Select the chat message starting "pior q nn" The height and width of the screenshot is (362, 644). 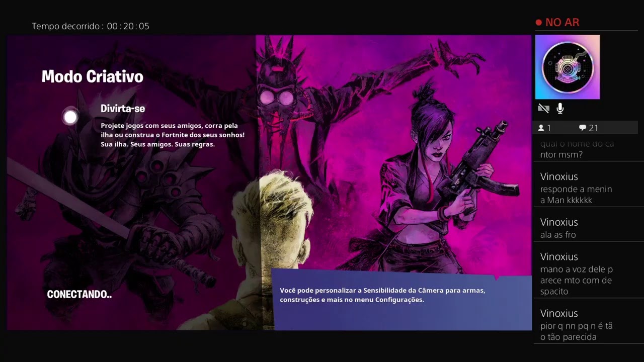point(576,331)
